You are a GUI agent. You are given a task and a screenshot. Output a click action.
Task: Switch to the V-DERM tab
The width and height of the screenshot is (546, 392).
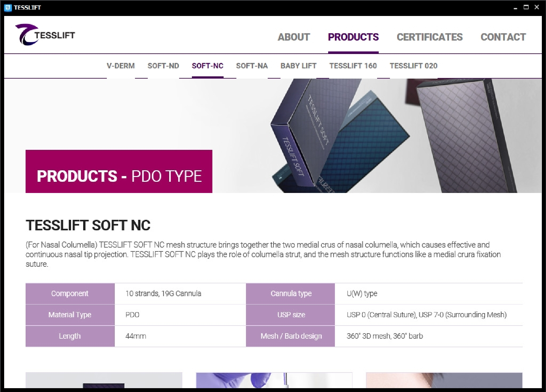point(121,66)
